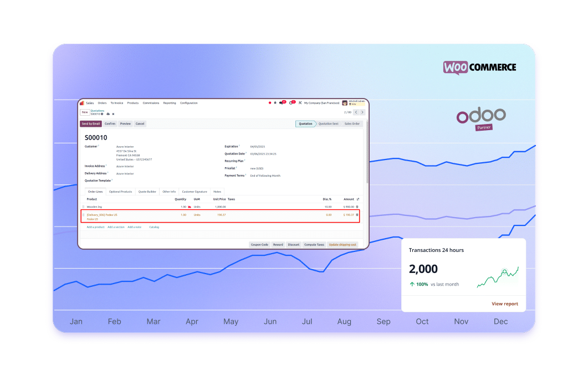The image size is (588, 376).
Task: Click the Discount button
Action: click(x=294, y=245)
